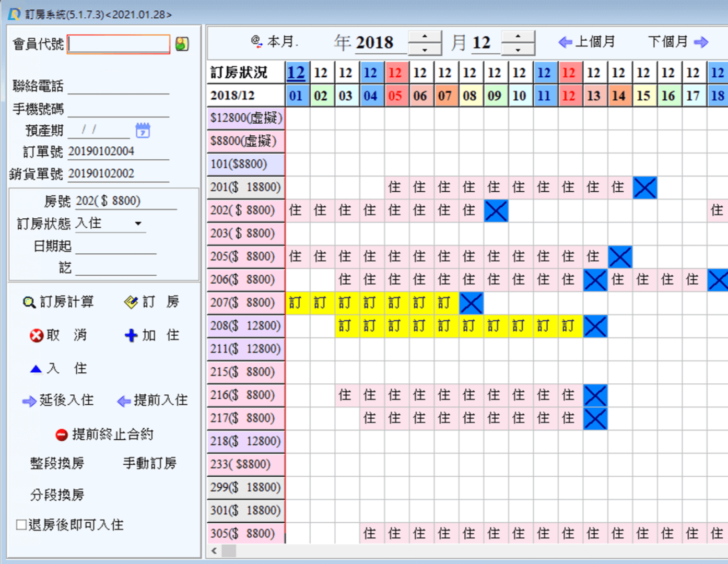Decrease the month with down spinner
Screen dimensions: 728x564
[x=518, y=49]
